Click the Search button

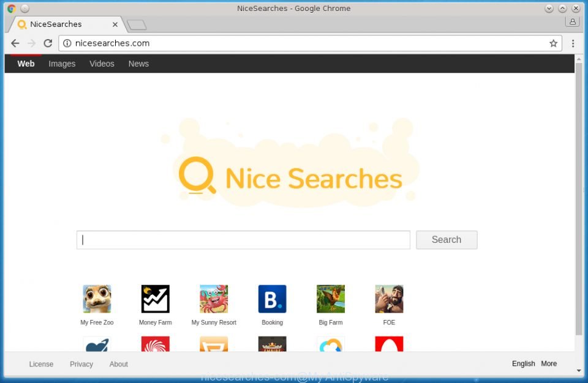447,240
